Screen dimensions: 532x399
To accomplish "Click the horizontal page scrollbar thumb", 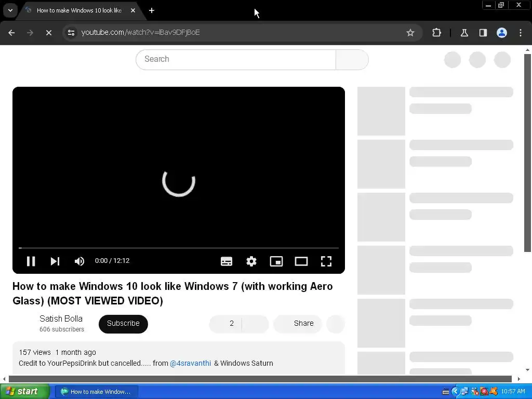I will point(260,379).
